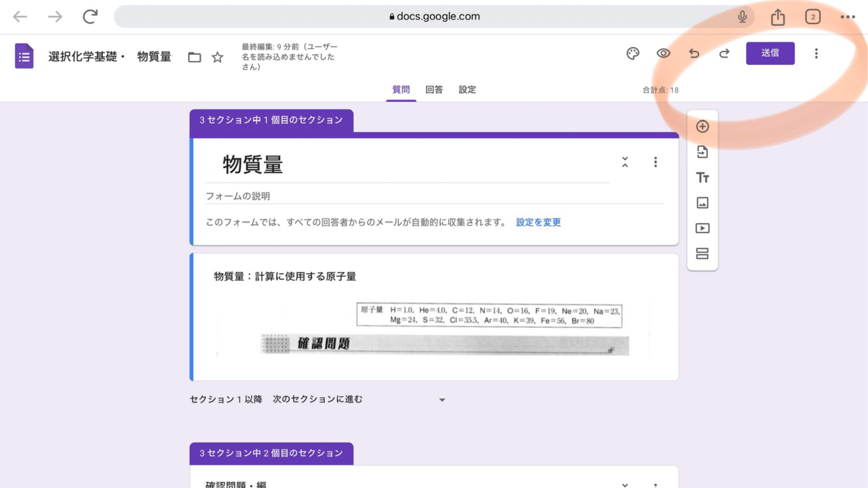This screenshot has height=488, width=868.
Task: Open the 設定 tab
Action: pos(467,89)
